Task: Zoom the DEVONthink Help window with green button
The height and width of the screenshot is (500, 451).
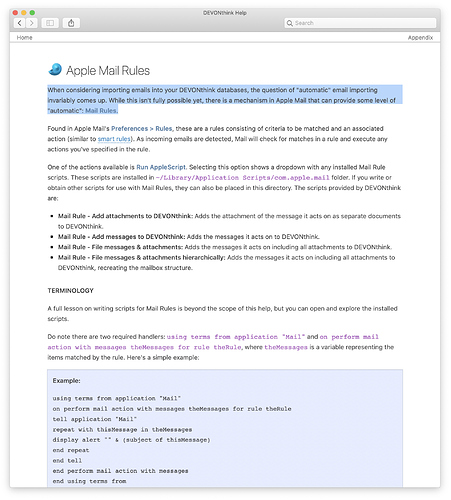Action: tap(32, 13)
